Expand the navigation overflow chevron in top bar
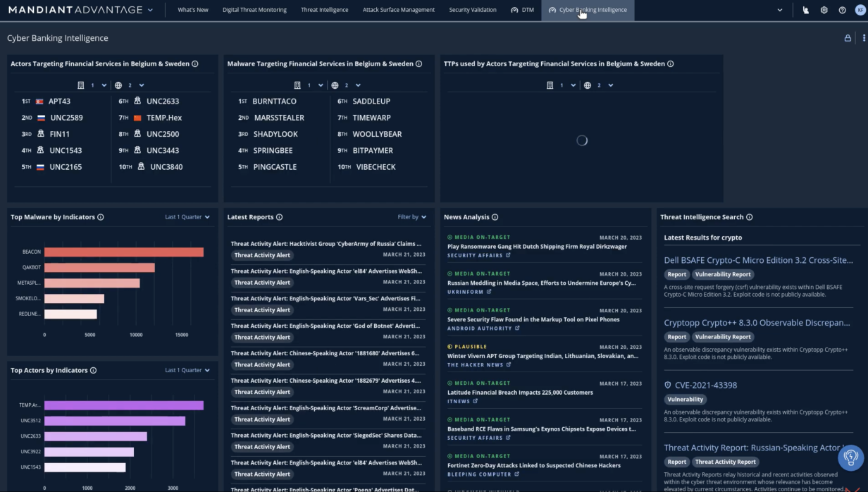The image size is (868, 492). 779,10
